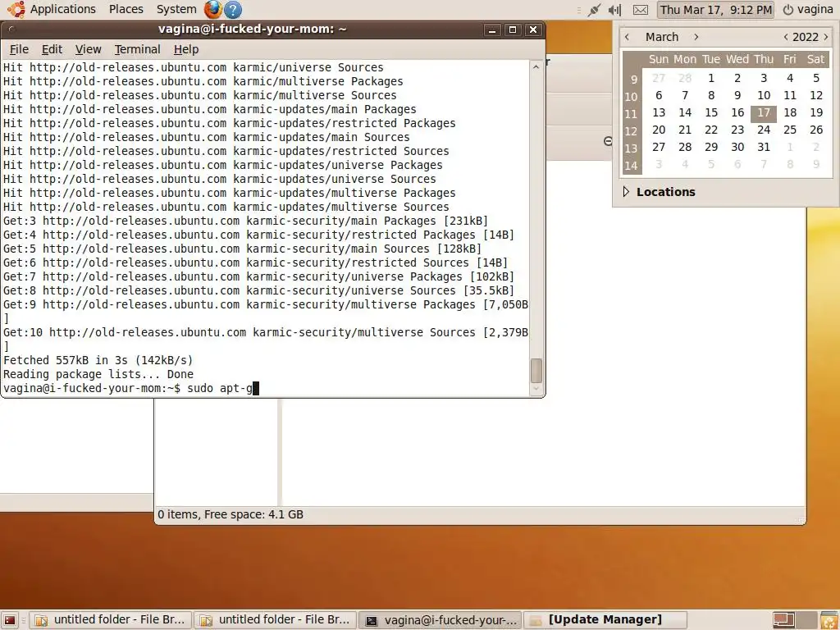This screenshot has height=630, width=840.
Task: Open the terminal Edit menu
Action: (x=52, y=49)
